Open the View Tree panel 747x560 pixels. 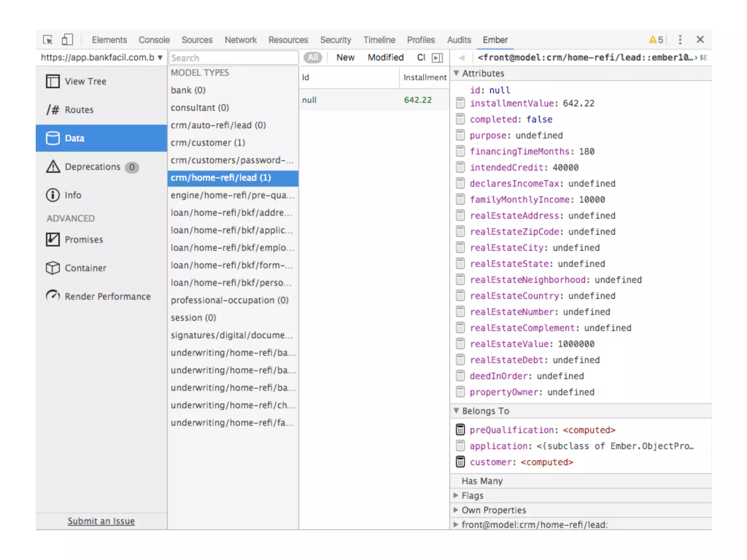(x=85, y=81)
